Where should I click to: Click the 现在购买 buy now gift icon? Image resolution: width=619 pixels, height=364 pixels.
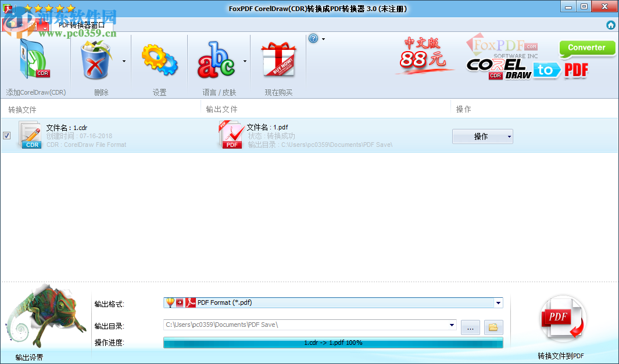coord(278,60)
